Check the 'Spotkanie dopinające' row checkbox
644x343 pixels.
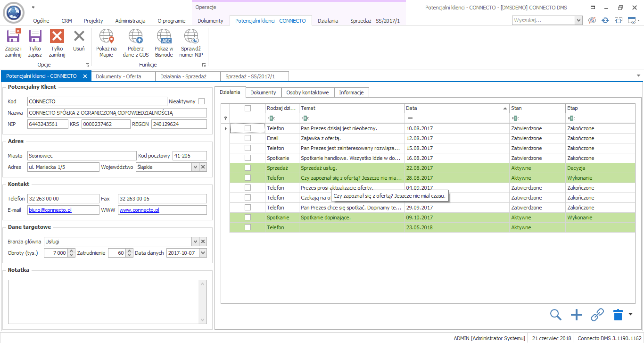click(248, 218)
